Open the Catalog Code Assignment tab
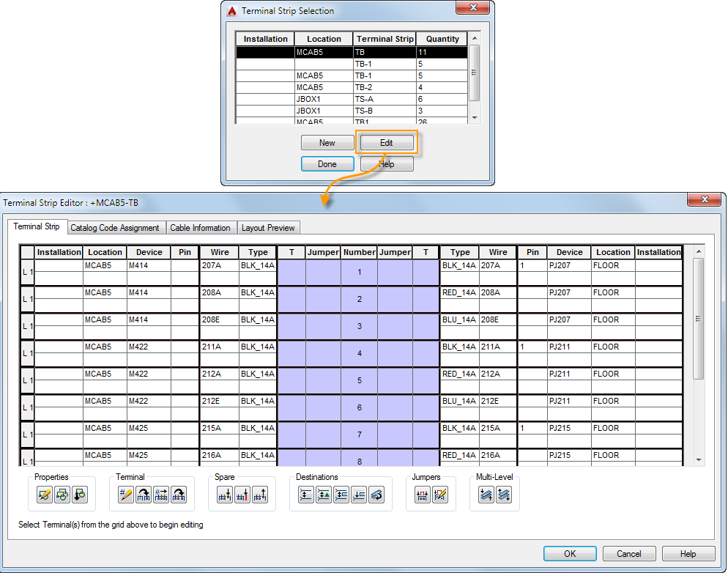Image resolution: width=728 pixels, height=573 pixels. coord(115,228)
